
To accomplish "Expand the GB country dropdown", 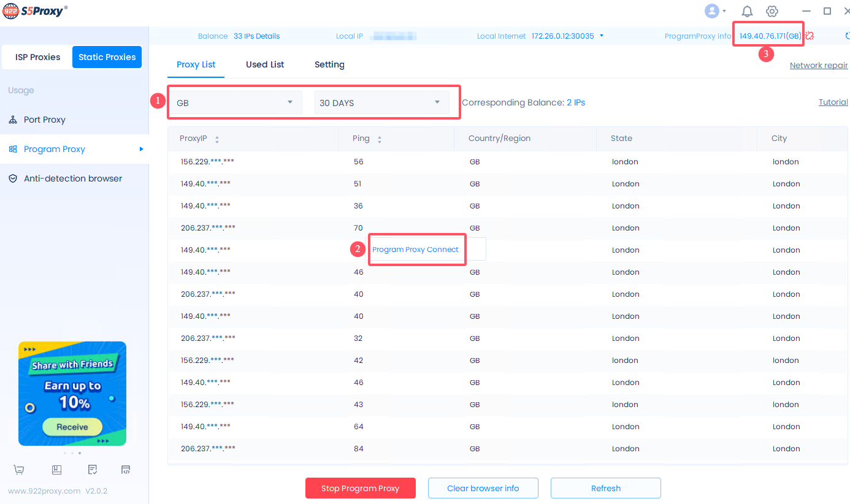I will pos(235,102).
